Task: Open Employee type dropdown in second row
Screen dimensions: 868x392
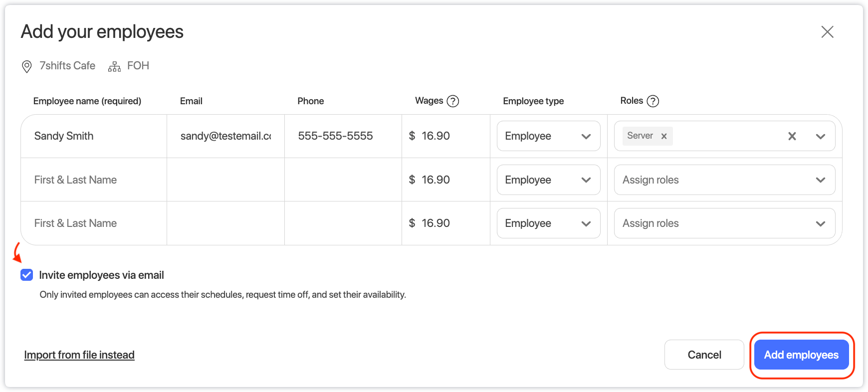Action: point(548,180)
